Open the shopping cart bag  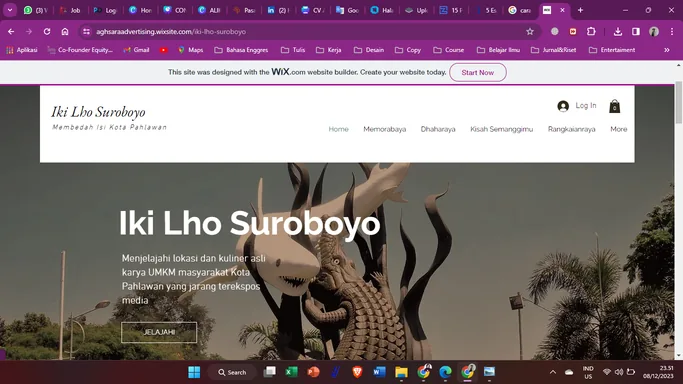[614, 106]
